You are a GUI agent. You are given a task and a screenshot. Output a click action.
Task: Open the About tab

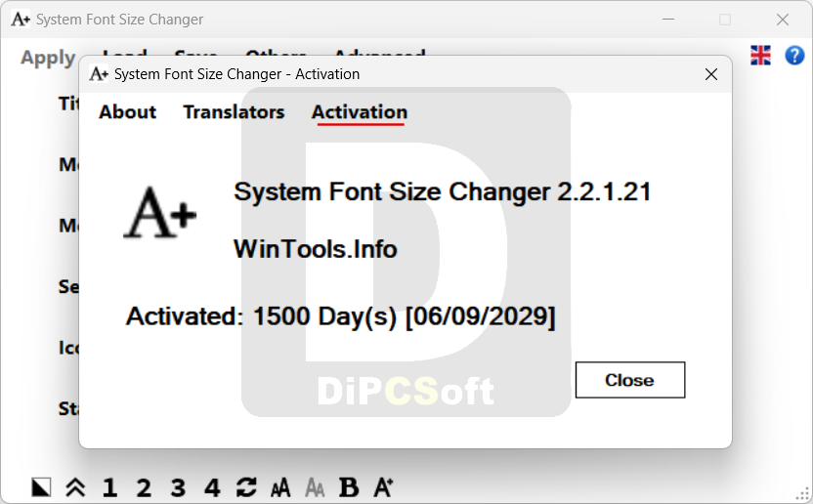click(x=128, y=112)
